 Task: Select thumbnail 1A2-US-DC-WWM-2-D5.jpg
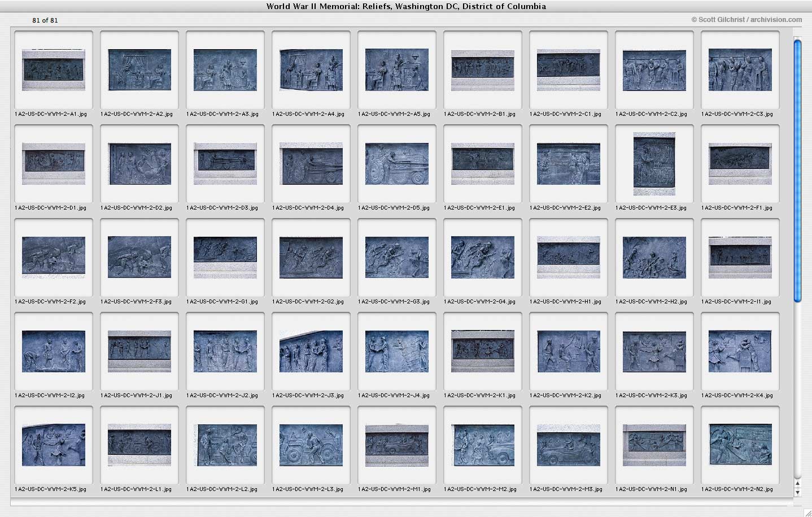pos(397,164)
